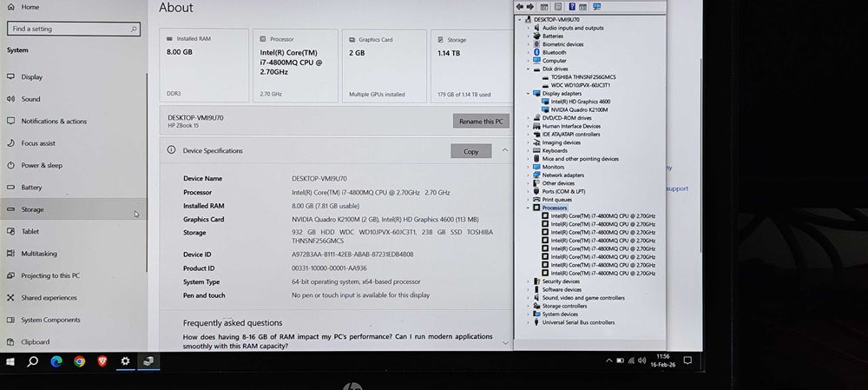This screenshot has height=390, width=868.
Task: Click the taskbar clock showing 11:56
Action: coord(662,360)
